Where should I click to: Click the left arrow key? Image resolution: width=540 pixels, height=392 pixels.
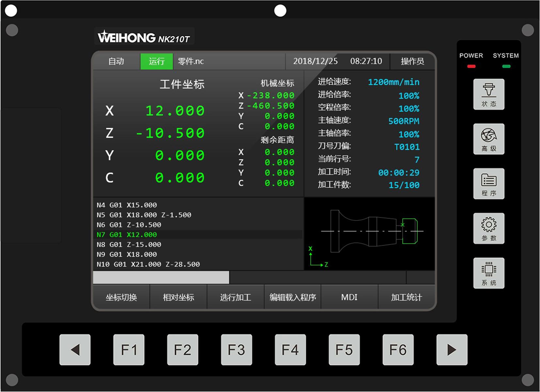pos(75,350)
